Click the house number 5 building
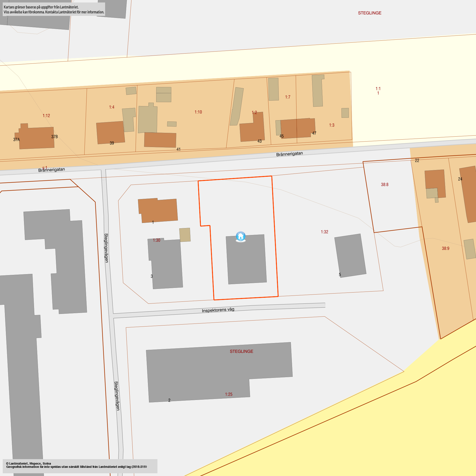Screen dimensions: 476x476 pyautogui.click(x=350, y=255)
